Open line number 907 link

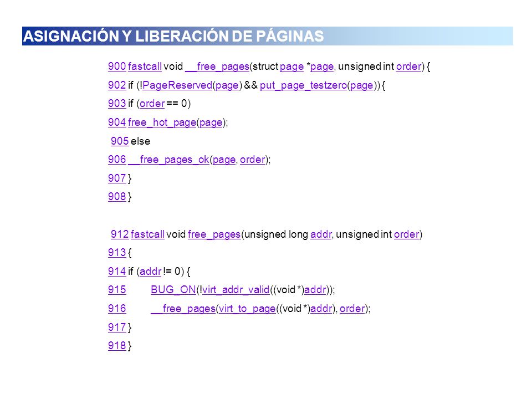click(117, 178)
